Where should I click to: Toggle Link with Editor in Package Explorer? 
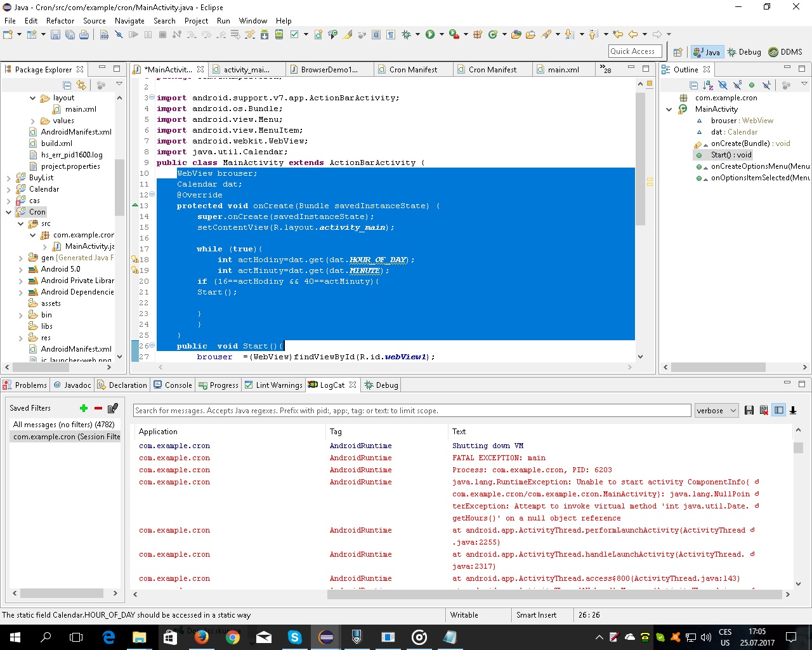click(x=81, y=85)
